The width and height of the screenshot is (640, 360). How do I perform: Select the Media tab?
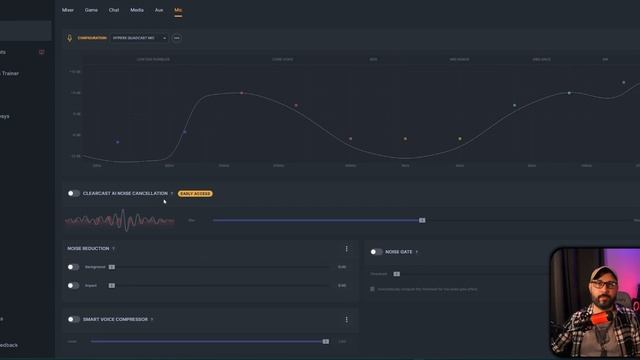[137, 10]
